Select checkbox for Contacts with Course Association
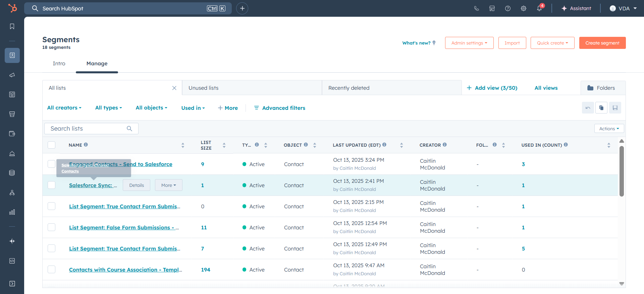644x294 pixels. pyautogui.click(x=51, y=270)
